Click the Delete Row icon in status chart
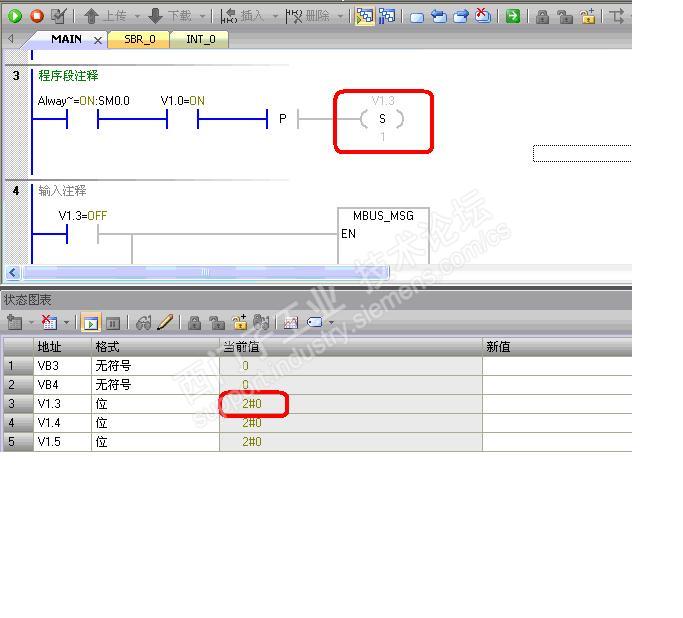 click(49, 323)
